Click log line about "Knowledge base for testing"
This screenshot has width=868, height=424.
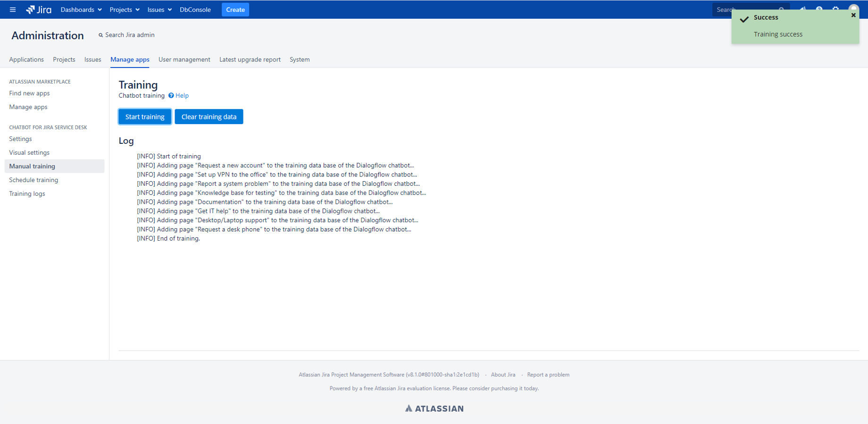point(282,193)
